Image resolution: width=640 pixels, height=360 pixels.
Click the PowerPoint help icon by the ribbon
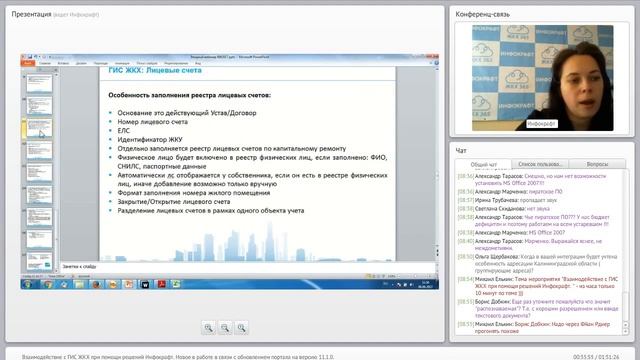pyautogui.click(x=436, y=63)
